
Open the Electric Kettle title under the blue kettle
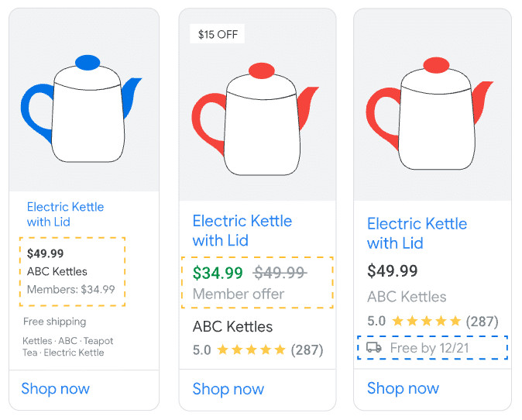coord(65,214)
